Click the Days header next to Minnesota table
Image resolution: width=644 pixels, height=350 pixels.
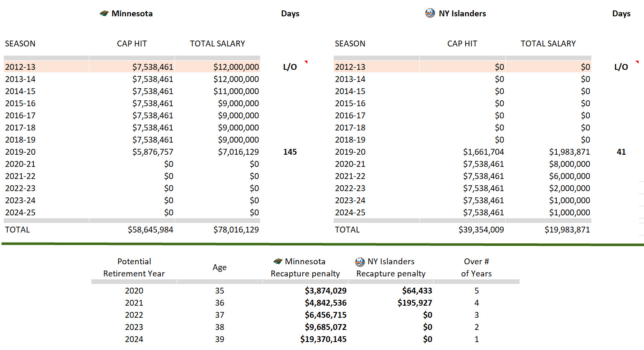(x=290, y=13)
